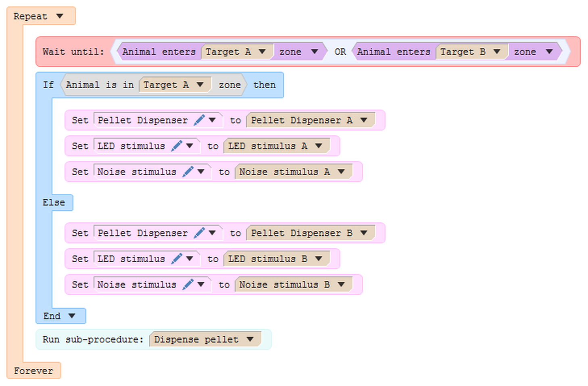Viewport: 588px width, 386px height.
Task: Click pencil icon beside Noise stimulus in Else branch
Action: 188,284
